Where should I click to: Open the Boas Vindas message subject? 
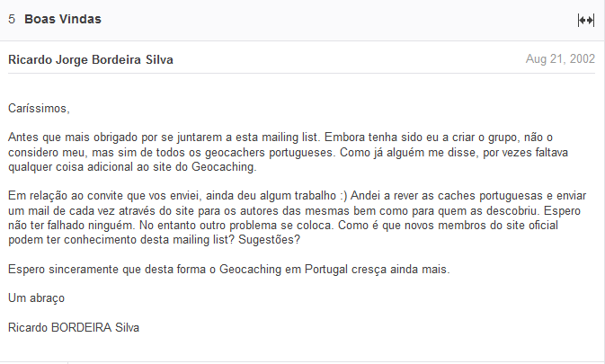click(x=63, y=19)
